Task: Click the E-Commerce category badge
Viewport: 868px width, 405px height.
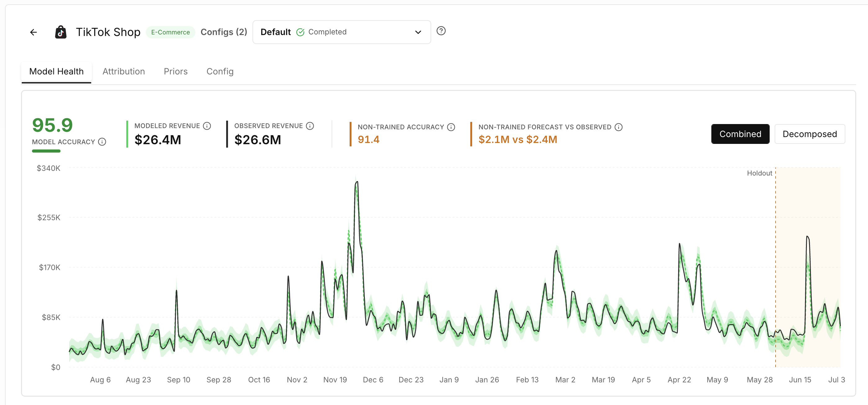Action: point(170,32)
